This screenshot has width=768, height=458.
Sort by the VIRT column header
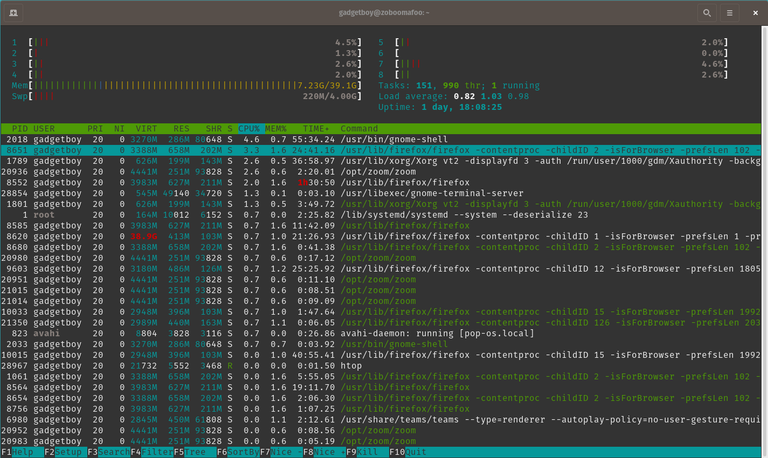point(146,129)
